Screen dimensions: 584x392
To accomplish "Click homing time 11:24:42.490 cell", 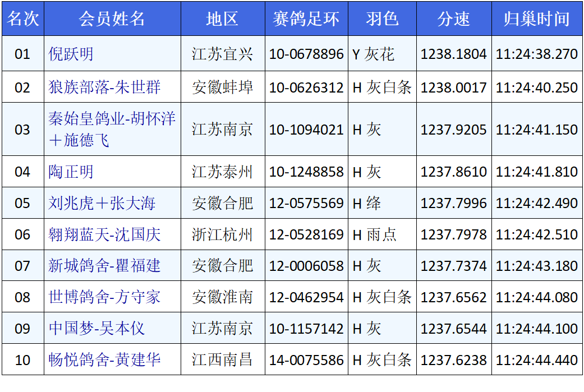I will (537, 203).
